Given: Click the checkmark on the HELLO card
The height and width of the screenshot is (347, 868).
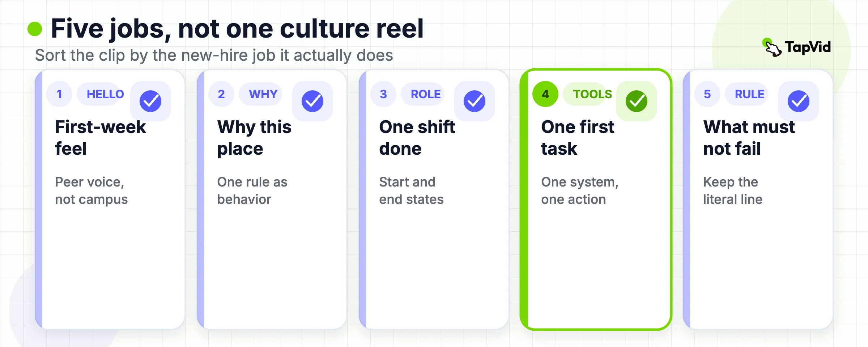Looking at the screenshot, I should (150, 101).
